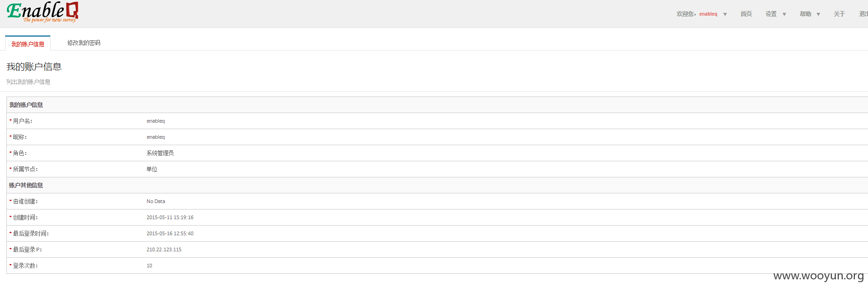
Task: Open the 设置 menu
Action: click(771, 14)
